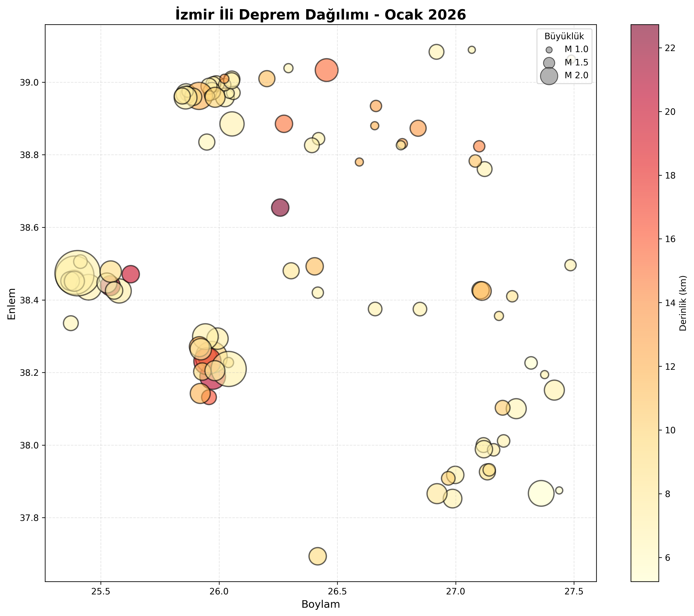
Task: Click the dark purple deepest earthquake bubble
Action: coord(280,207)
